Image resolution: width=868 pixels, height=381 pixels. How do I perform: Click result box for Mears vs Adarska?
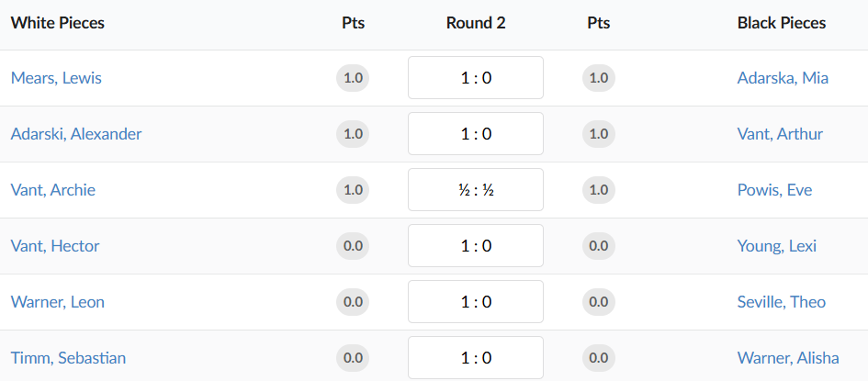(x=476, y=78)
